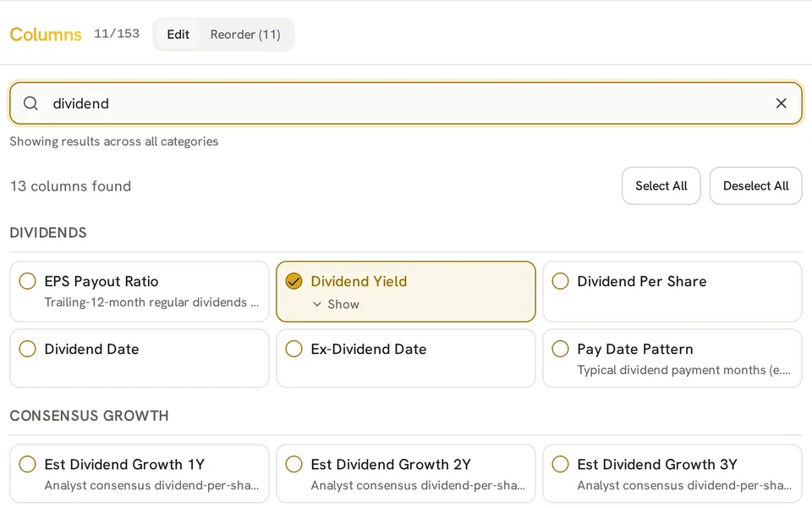Viewport: 812px width, 508px height.
Task: Check Est Dividend Growth 2Y
Action: tap(294, 464)
